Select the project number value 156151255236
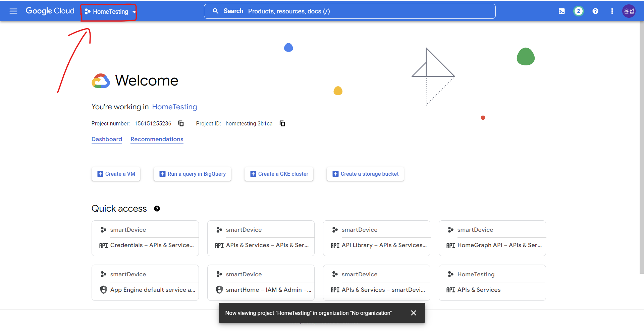The width and height of the screenshot is (644, 333). click(153, 123)
